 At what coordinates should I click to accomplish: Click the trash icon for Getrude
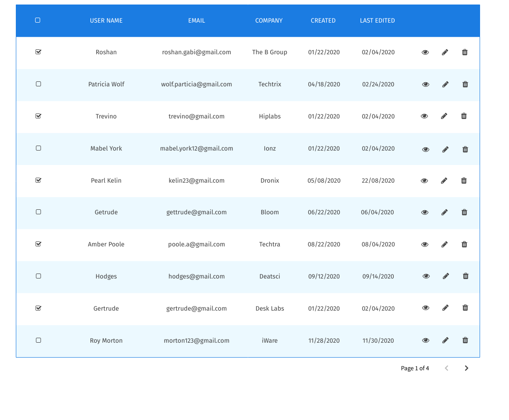point(465,212)
